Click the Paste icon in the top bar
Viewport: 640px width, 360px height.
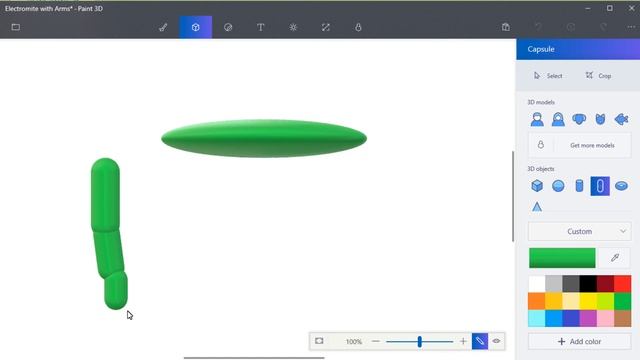[x=506, y=27]
